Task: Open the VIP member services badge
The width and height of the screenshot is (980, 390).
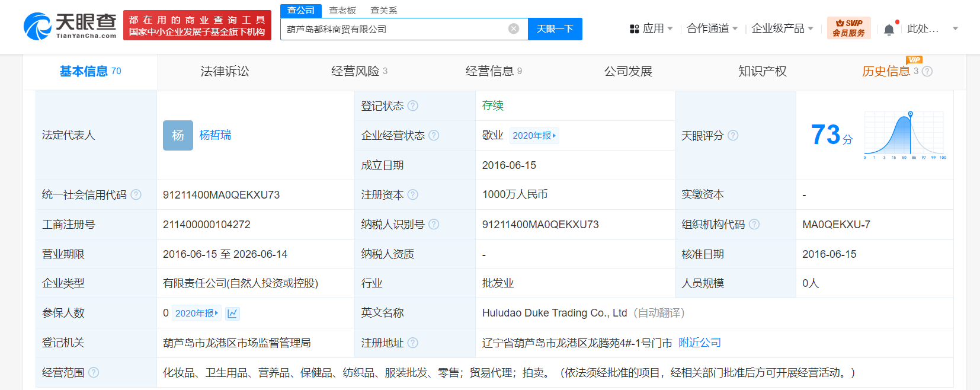Action: [x=848, y=28]
